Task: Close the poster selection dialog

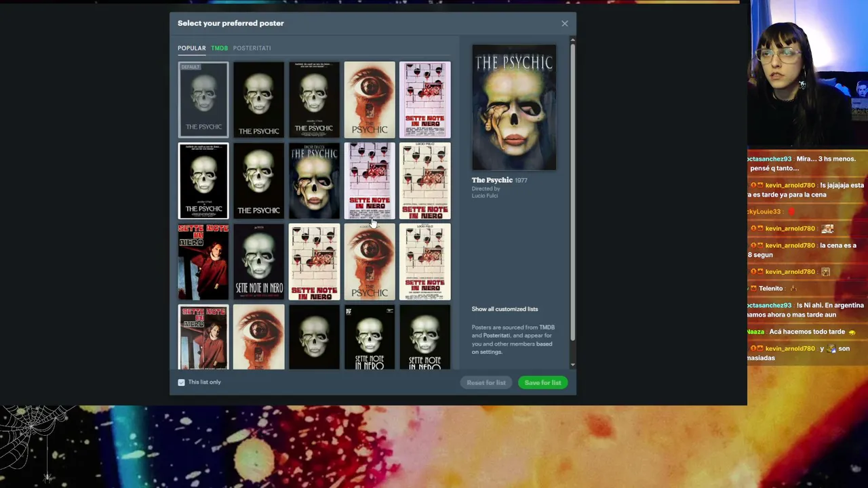Action: tap(565, 24)
